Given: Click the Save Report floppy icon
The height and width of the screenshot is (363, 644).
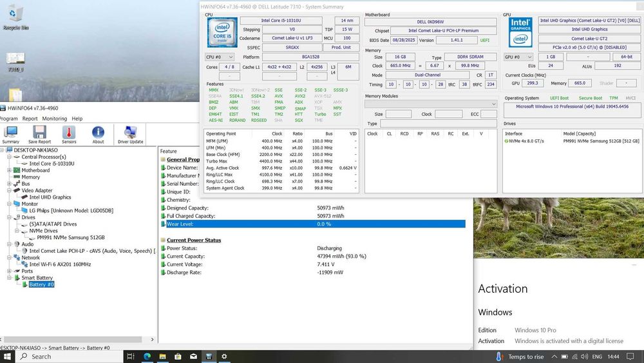Looking at the screenshot, I should click(x=39, y=135).
